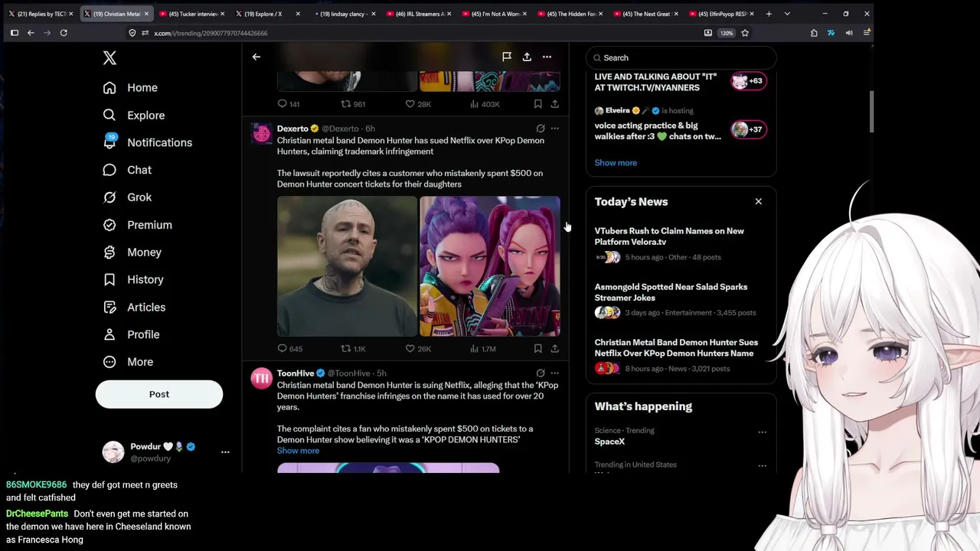
Task: Click the browser address bar
Action: pyautogui.click(x=421, y=33)
